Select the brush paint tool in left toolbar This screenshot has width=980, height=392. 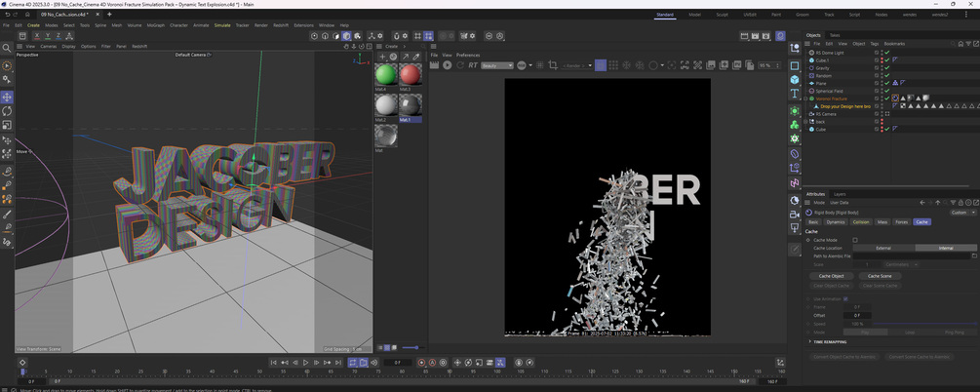(x=7, y=215)
